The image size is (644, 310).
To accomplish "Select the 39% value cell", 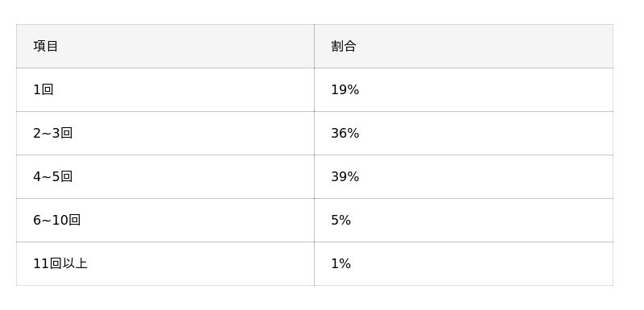I will pos(464,176).
